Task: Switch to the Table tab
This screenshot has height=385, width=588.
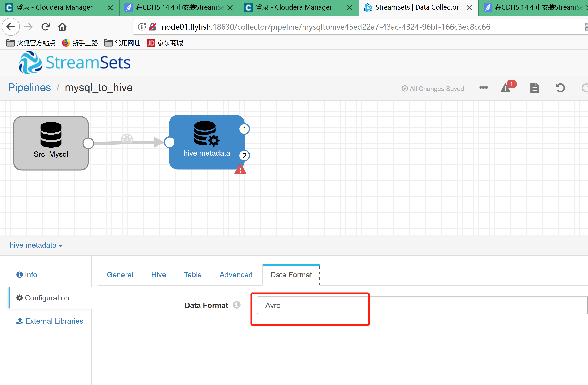Action: 193,275
